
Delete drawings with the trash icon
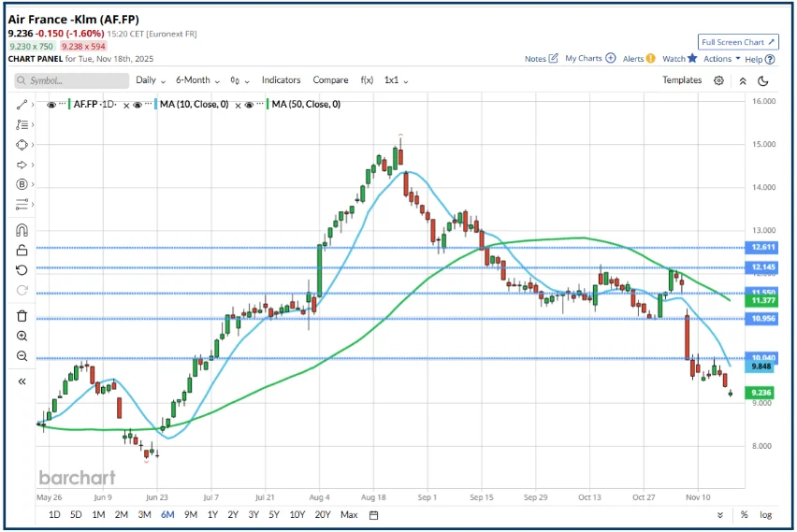point(22,316)
